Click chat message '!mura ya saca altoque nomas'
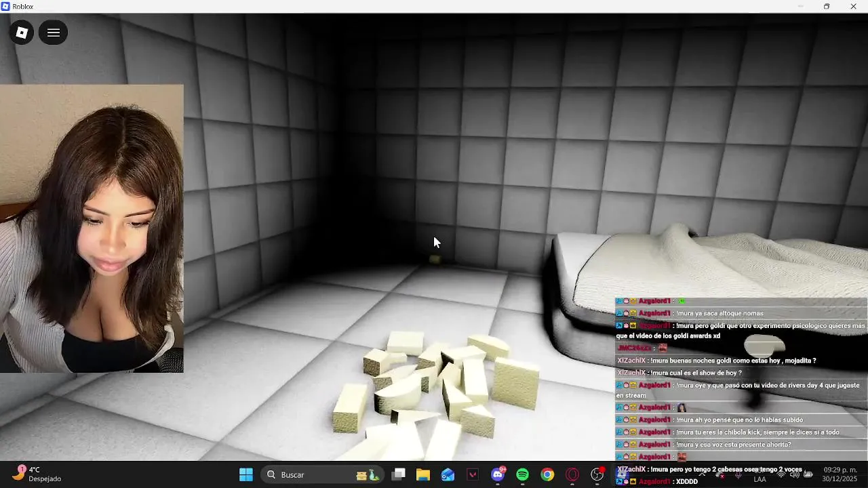The height and width of the screenshot is (488, 868). 719,313
